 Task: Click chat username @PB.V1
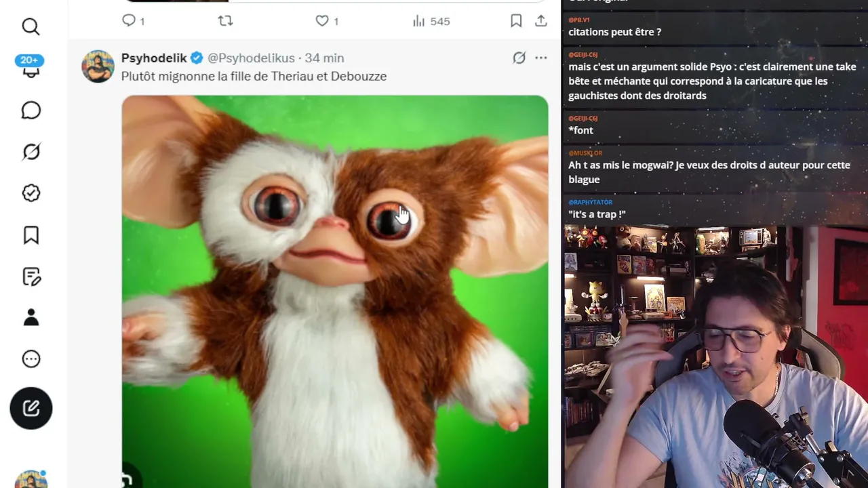tap(579, 20)
